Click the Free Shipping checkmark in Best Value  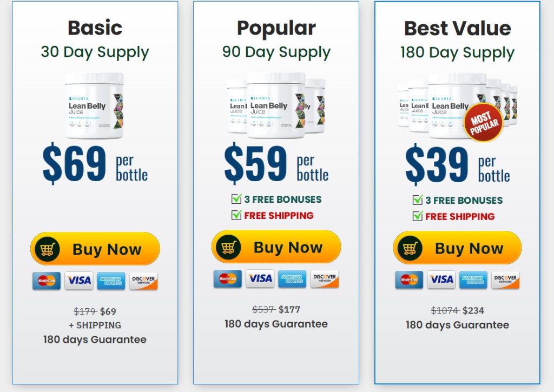(418, 216)
